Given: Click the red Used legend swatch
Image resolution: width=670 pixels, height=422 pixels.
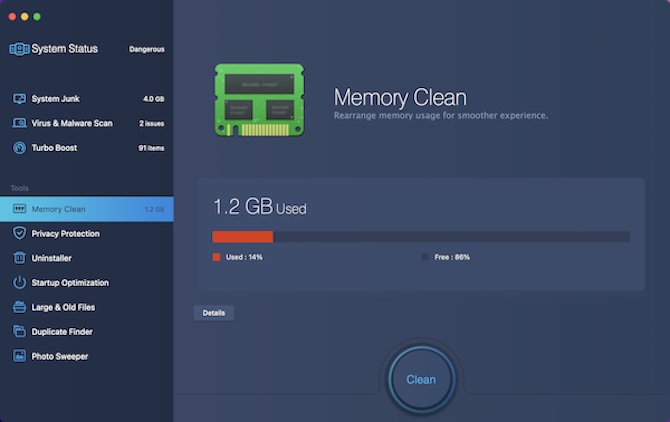Looking at the screenshot, I should tap(216, 257).
